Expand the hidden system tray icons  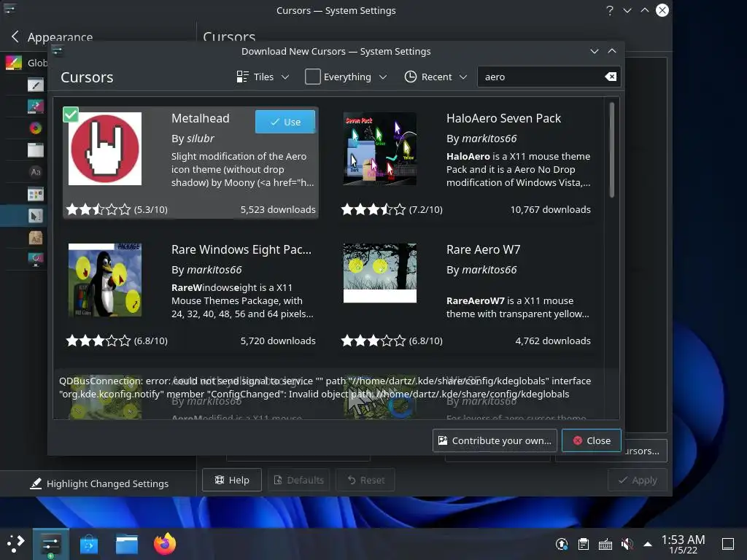[648, 544]
